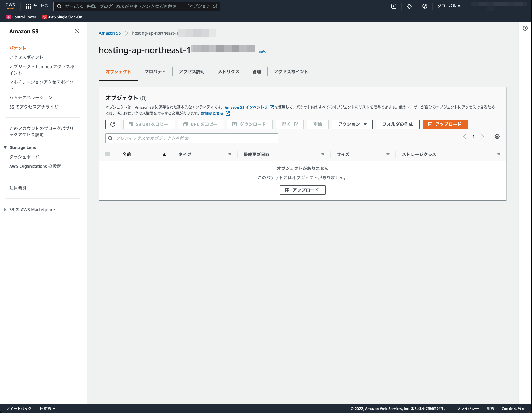The height and width of the screenshot is (413, 532).
Task: Open アクセスポイント in the sidebar
Action: click(26, 57)
